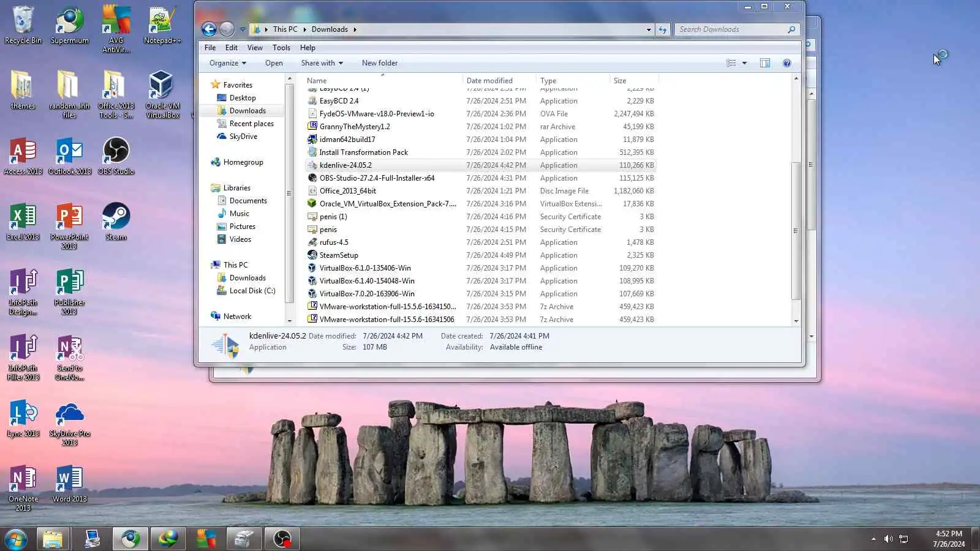This screenshot has width=980, height=551.
Task: Sort files by the Name column header
Action: click(383, 80)
